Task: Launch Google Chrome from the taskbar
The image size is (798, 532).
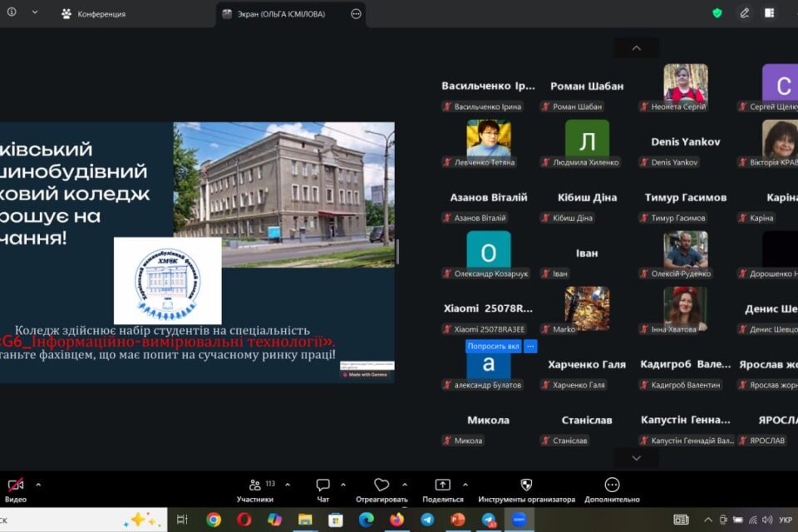Action: 214,520
